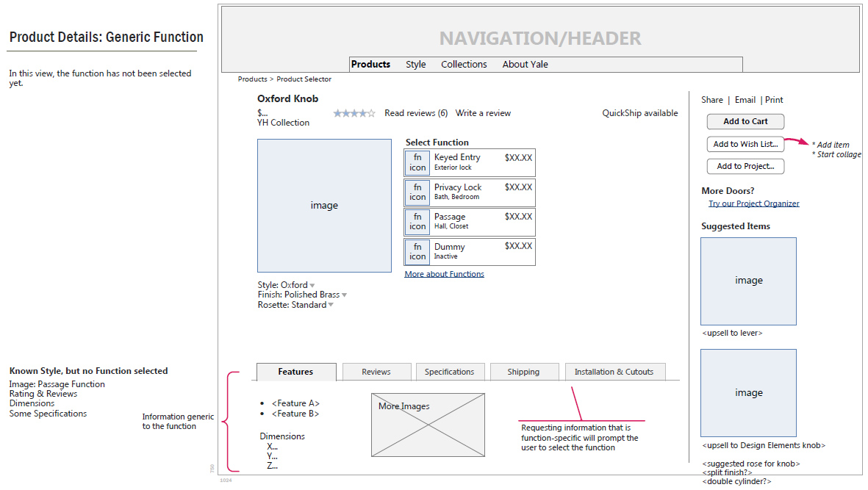
Task: Click the More Doors? heading
Action: [x=728, y=191]
